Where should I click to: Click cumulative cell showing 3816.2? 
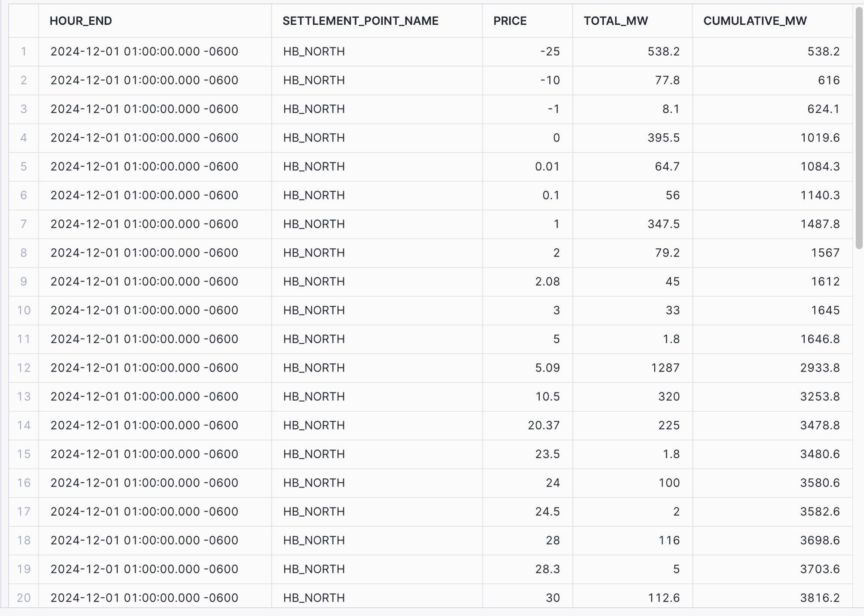[820, 597]
